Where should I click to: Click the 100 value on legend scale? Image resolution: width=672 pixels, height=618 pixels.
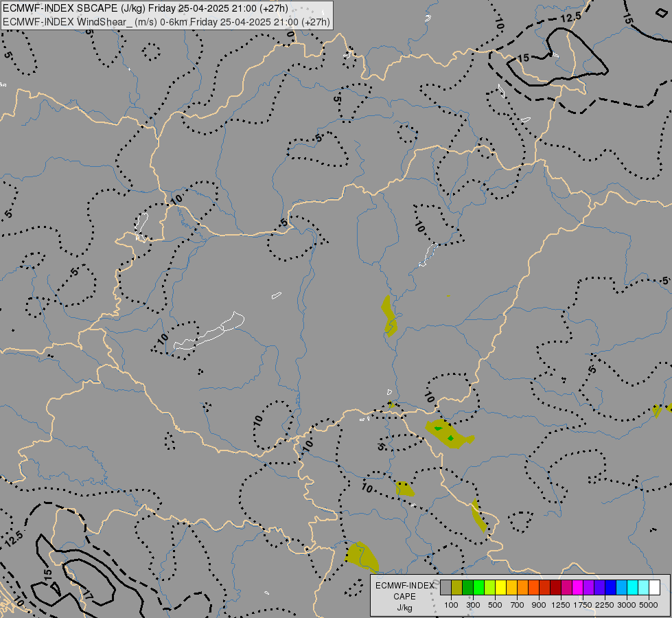451,605
